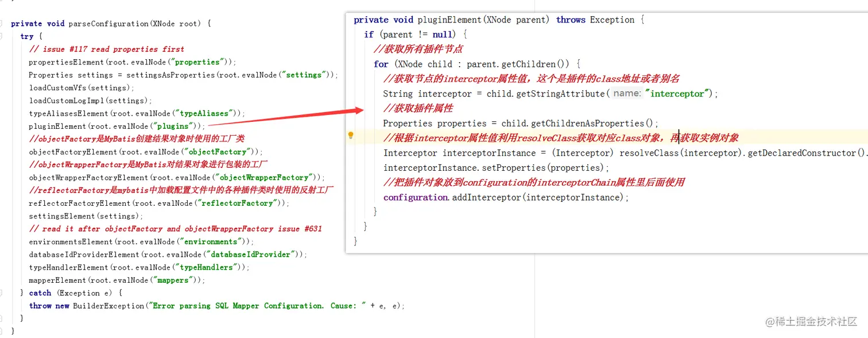Click the comment mentioning interceptorChain属性里后面使用
This screenshot has height=338, width=868.
[534, 182]
